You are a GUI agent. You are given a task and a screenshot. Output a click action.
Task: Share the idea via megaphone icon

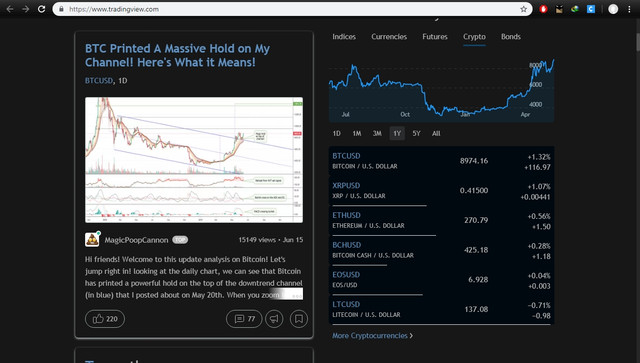pyautogui.click(x=274, y=319)
